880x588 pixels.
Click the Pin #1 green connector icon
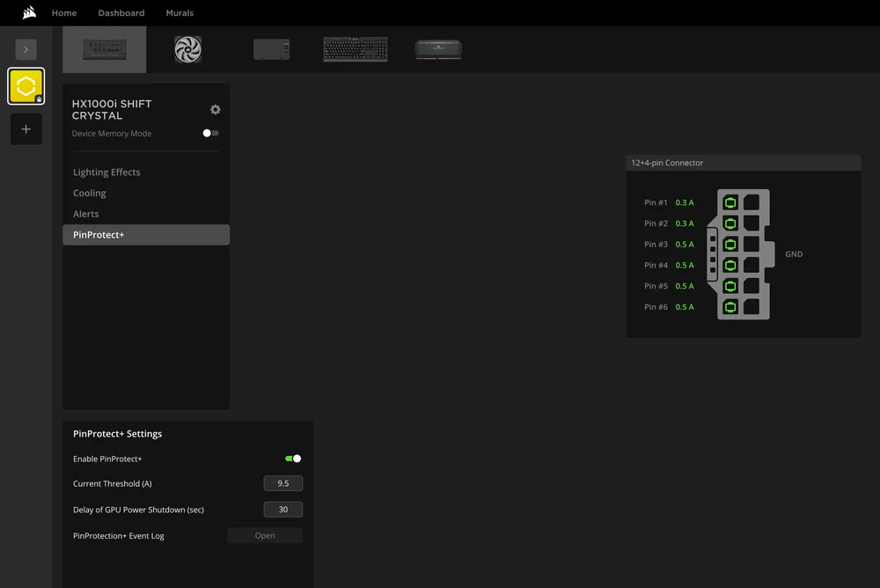pyautogui.click(x=730, y=202)
